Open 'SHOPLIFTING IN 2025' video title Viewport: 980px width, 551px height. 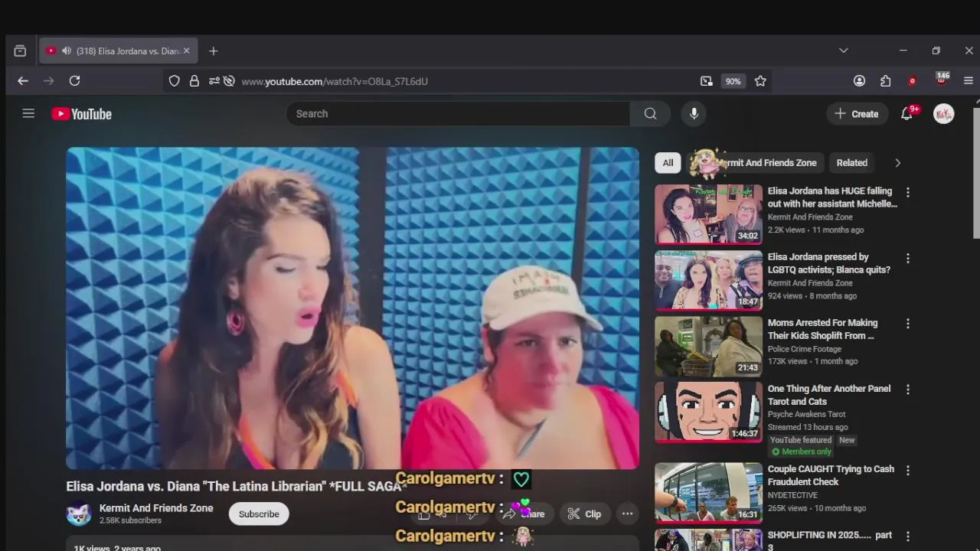830,541
